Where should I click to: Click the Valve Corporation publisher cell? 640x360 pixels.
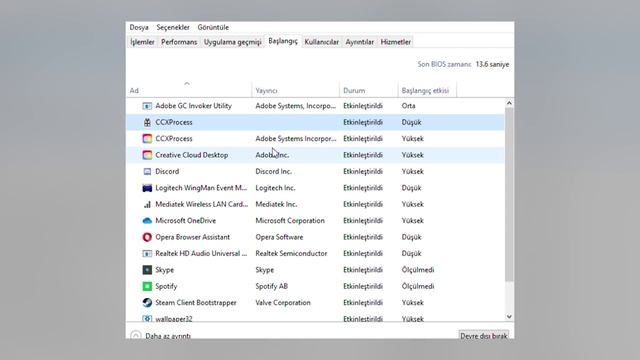(283, 302)
